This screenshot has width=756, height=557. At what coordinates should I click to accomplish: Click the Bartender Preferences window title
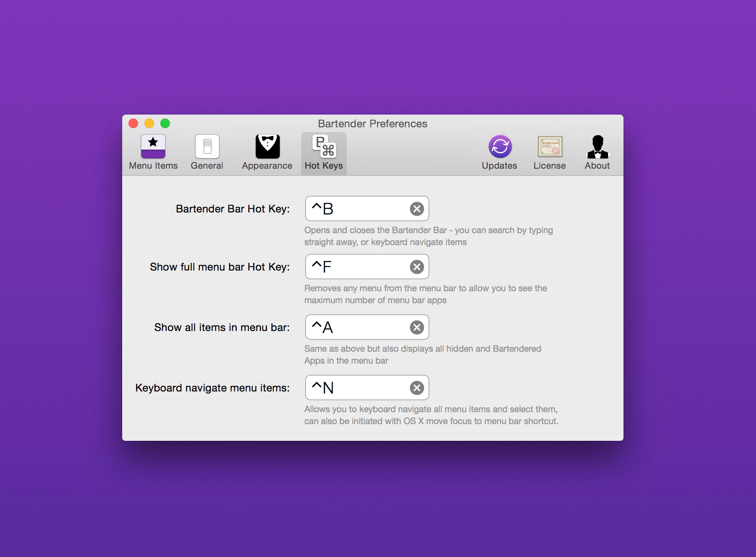coord(372,124)
